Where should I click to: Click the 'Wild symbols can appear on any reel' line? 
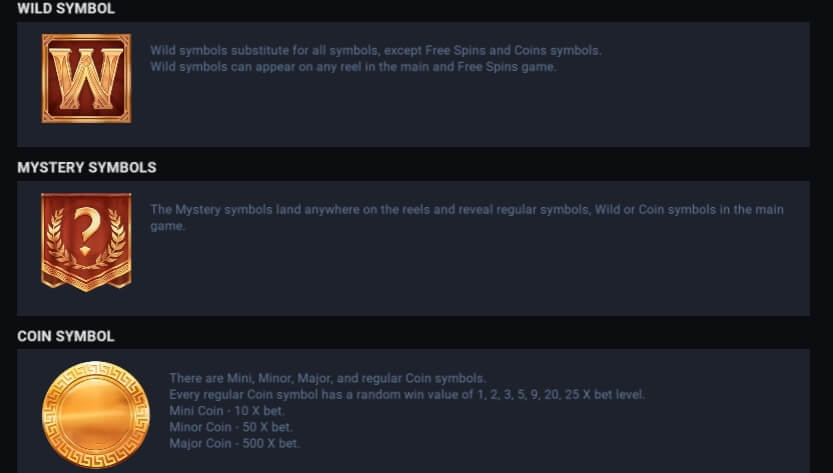tap(353, 67)
